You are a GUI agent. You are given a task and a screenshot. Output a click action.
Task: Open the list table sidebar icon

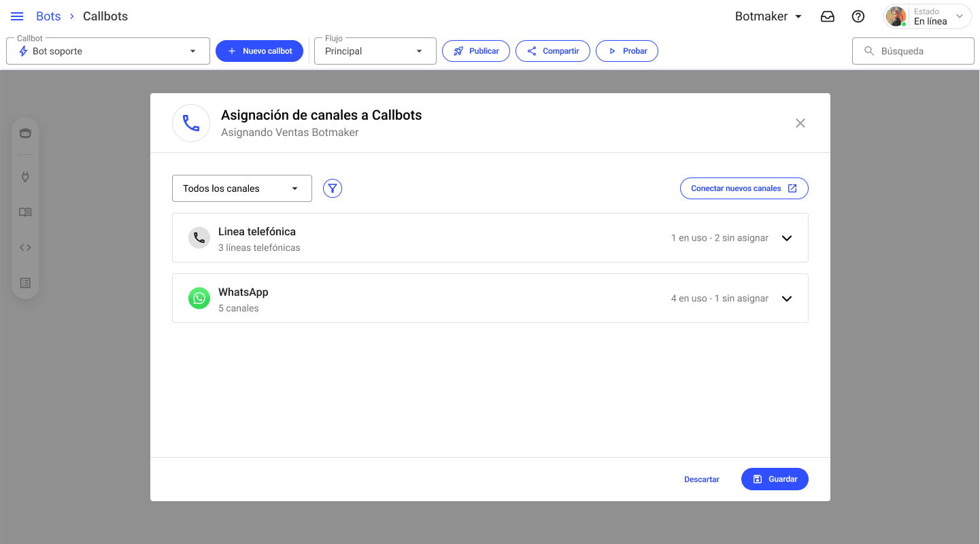point(25,283)
